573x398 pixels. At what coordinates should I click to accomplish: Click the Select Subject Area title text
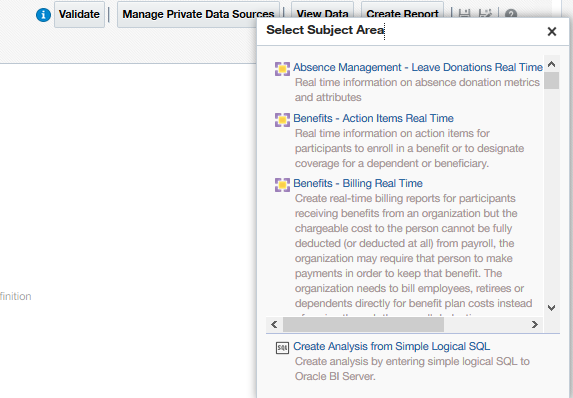[325, 30]
